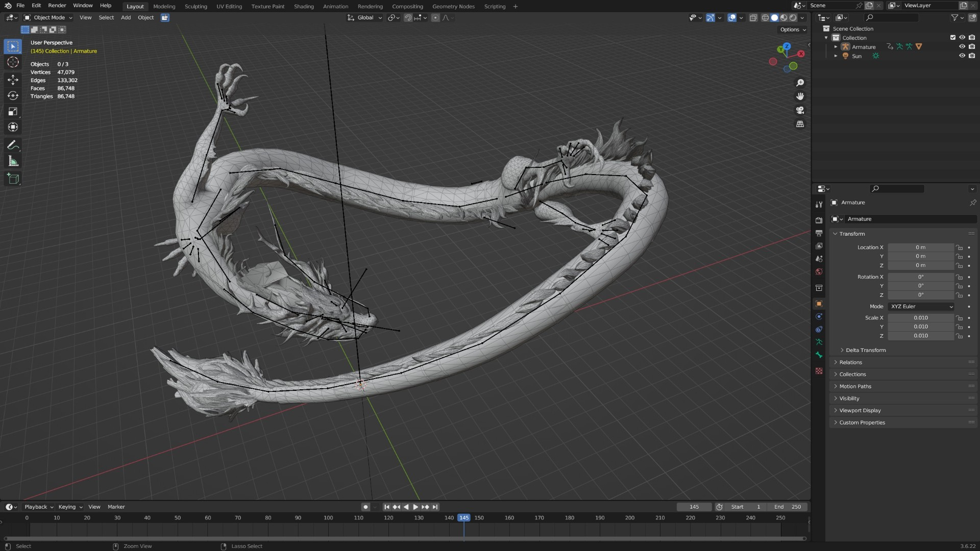Click play animation button
This screenshot has width=980, height=551.
(415, 507)
